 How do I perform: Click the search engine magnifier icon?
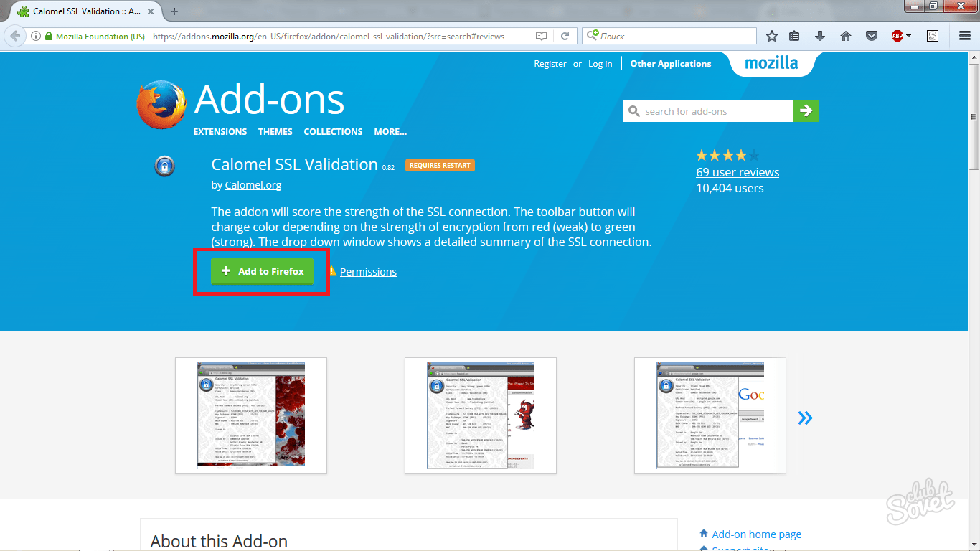point(593,36)
